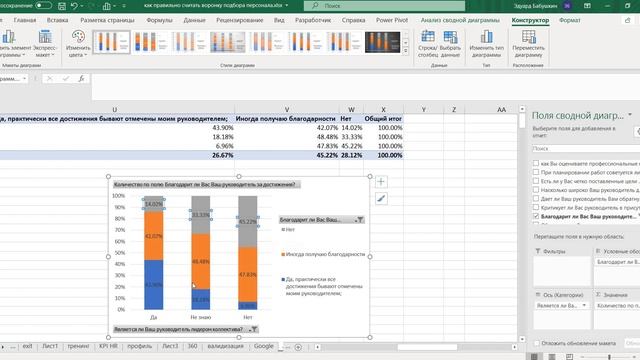Click the share icon on ribbon

pos(628,20)
